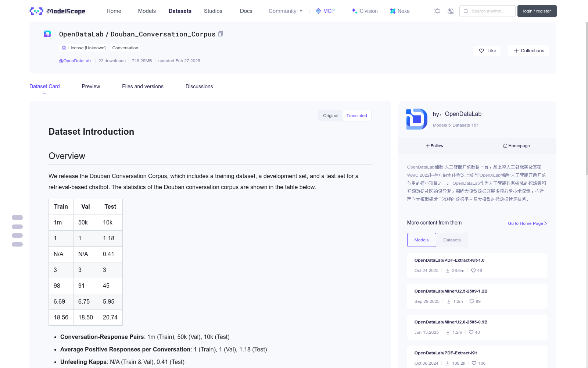The height and width of the screenshot is (368, 588).
Task: Switch card text to Translated
Action: 356,116
